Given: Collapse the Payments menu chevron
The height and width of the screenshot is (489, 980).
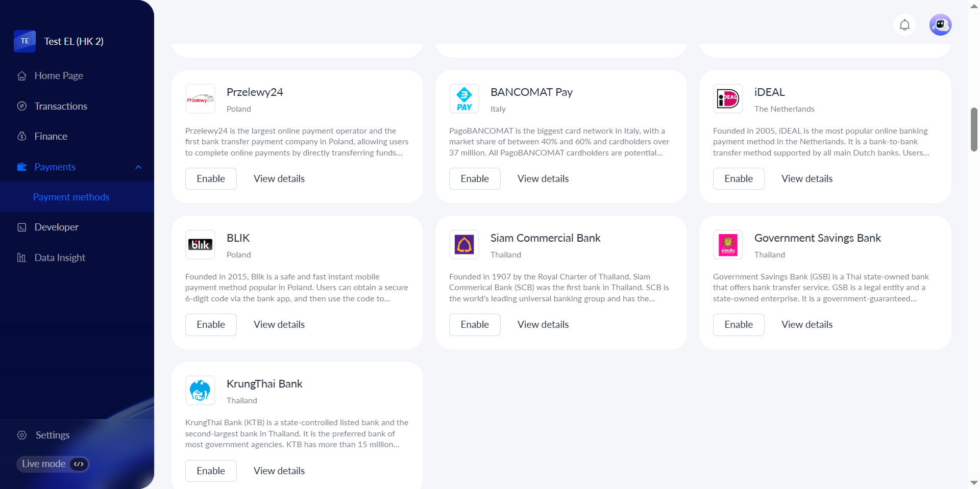Looking at the screenshot, I should (x=138, y=167).
